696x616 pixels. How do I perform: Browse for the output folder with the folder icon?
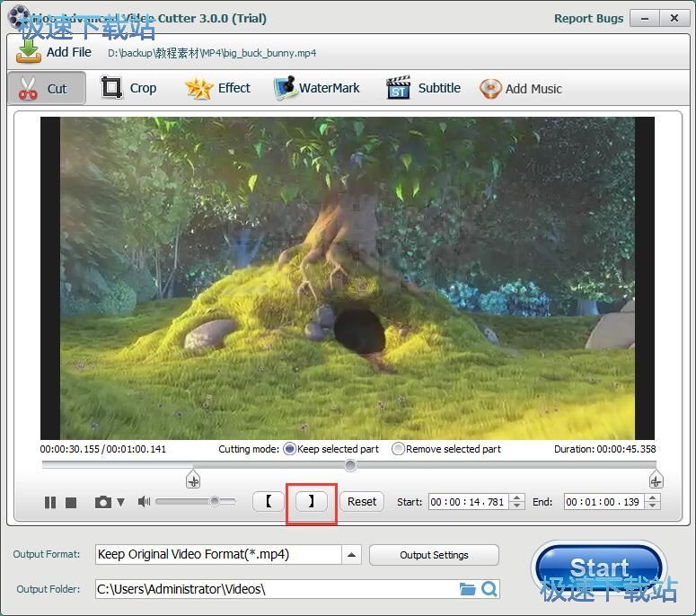pos(467,589)
